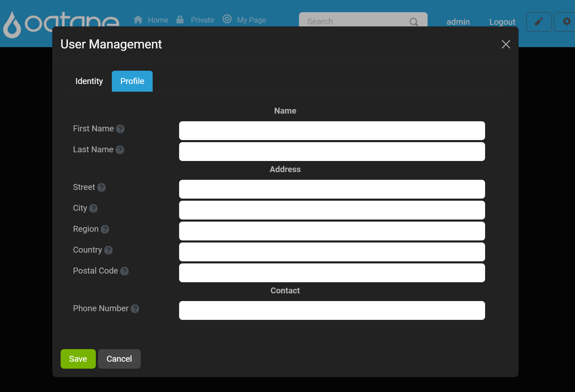This screenshot has width=575, height=392.
Task: Click the Postal Code help icon
Action: click(124, 271)
